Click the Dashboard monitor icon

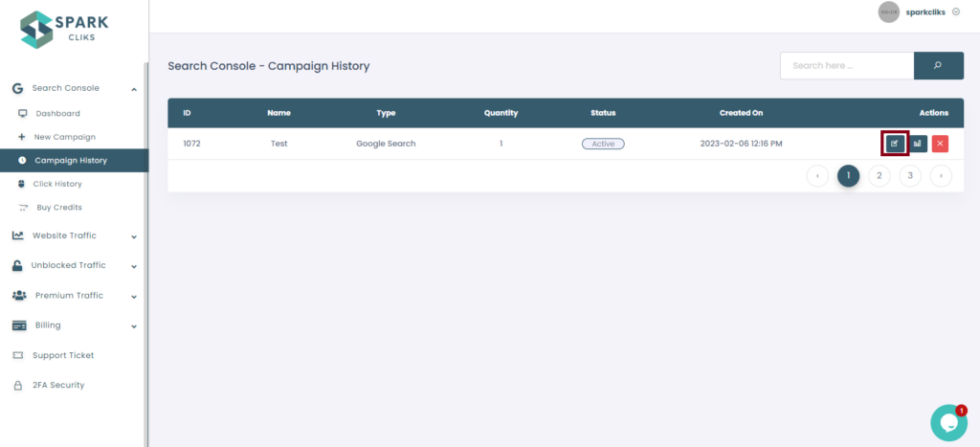23,114
